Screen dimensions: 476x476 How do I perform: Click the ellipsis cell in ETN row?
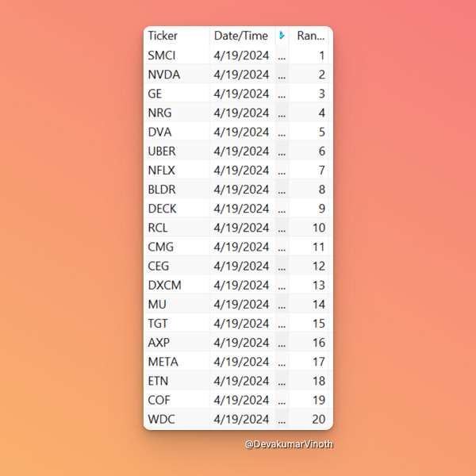point(282,380)
